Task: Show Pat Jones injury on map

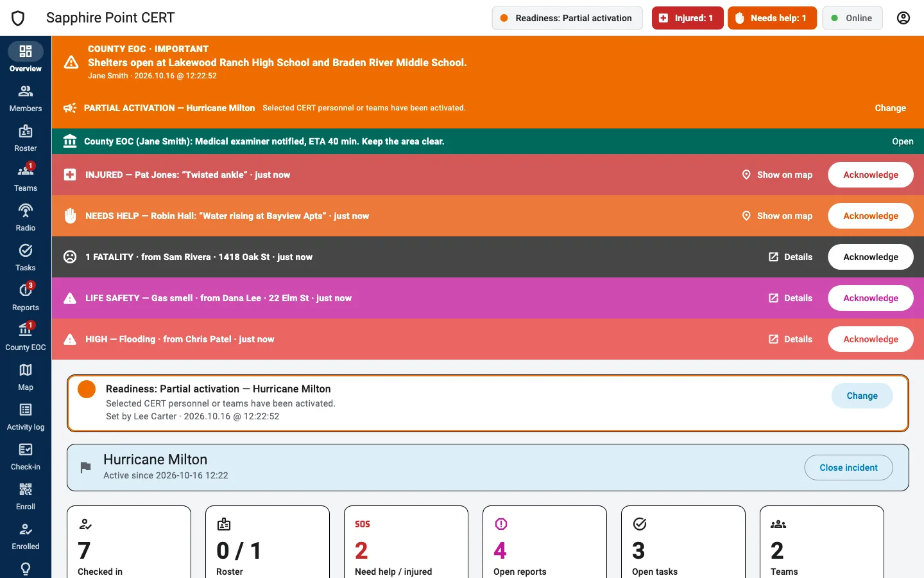Action: (x=777, y=175)
